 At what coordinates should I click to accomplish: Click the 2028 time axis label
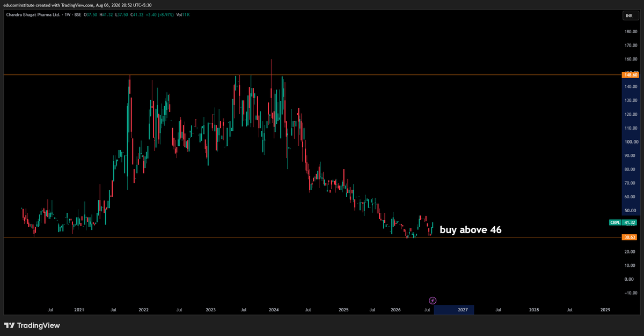tap(534, 310)
